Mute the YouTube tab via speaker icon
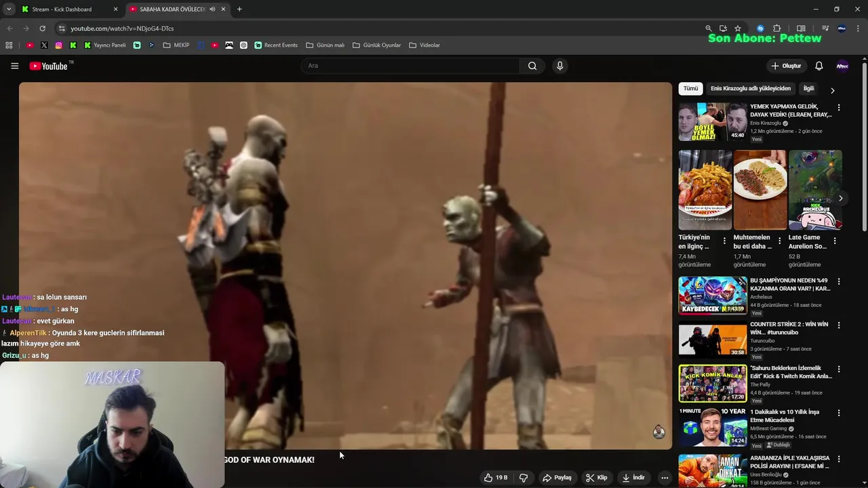 click(212, 9)
